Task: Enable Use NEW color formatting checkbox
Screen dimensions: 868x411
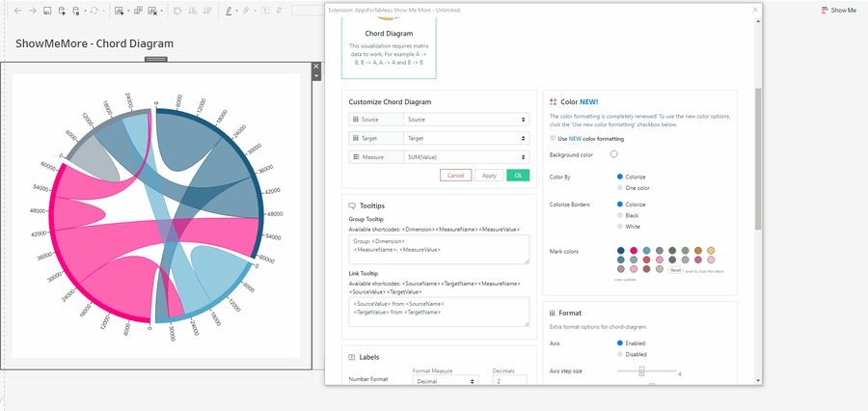Action: point(553,139)
